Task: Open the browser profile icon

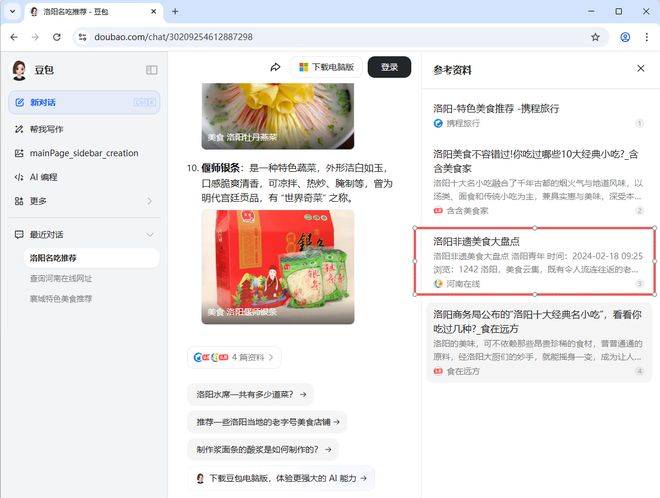Action: click(x=625, y=37)
